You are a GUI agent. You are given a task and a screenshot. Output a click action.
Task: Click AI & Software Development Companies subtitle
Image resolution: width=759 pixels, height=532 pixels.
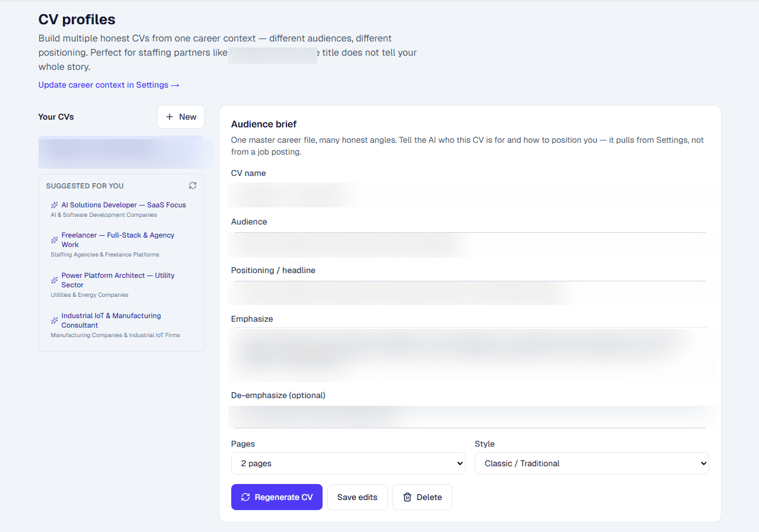pyautogui.click(x=104, y=215)
